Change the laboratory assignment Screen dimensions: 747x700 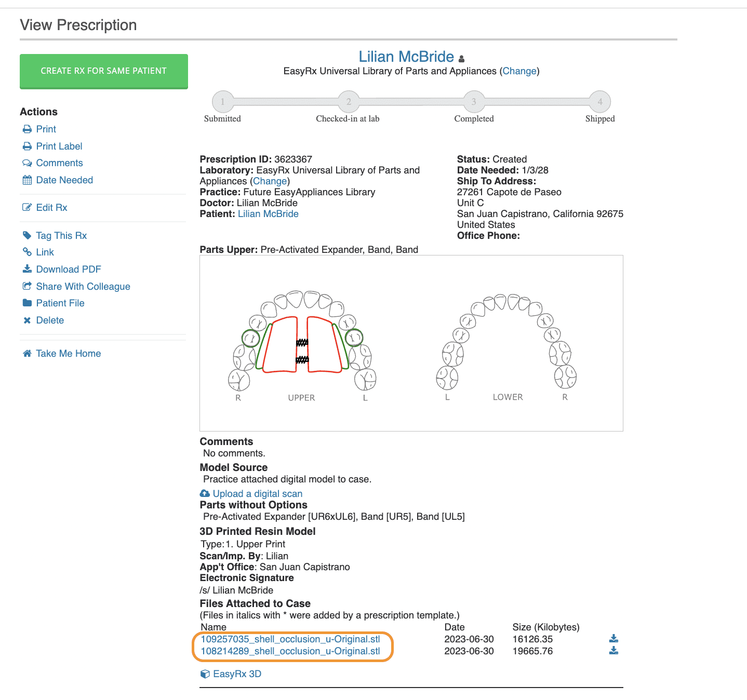270,181
